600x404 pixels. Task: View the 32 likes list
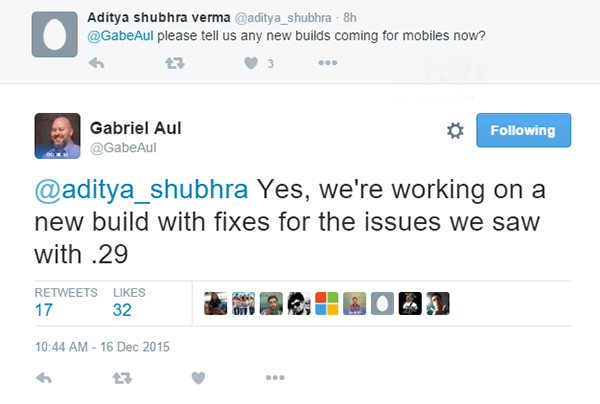[x=129, y=303]
